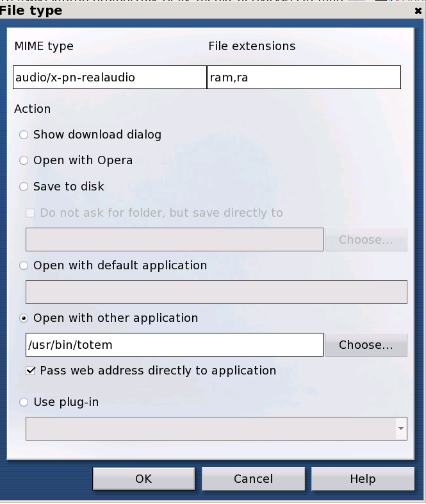Toggle Do not ask for folder checkbox
This screenshot has width=426, height=504.
tap(31, 213)
